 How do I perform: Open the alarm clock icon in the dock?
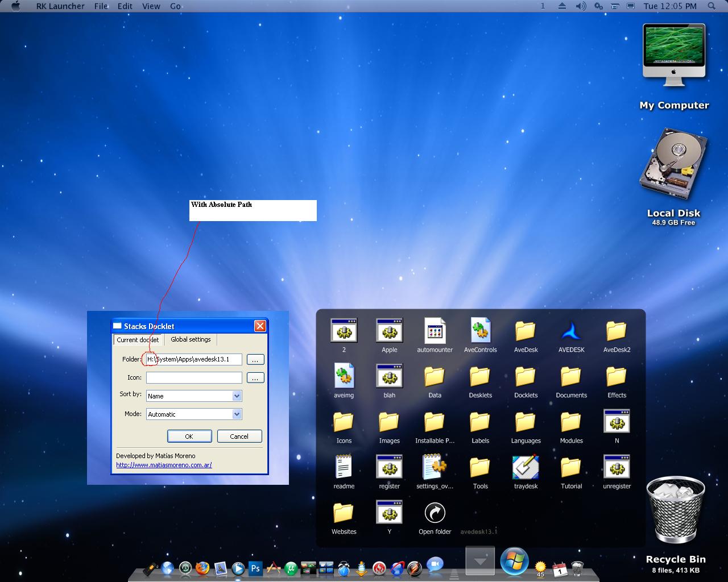click(x=344, y=568)
